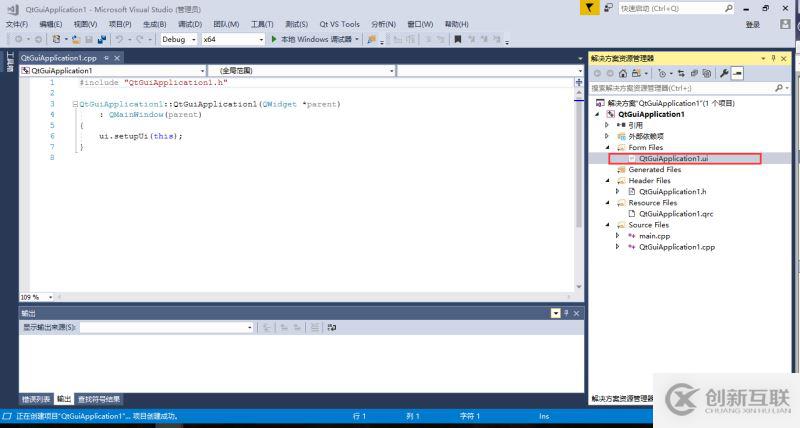
Task: Open the 文件(F) menu
Action: pyautogui.click(x=17, y=24)
